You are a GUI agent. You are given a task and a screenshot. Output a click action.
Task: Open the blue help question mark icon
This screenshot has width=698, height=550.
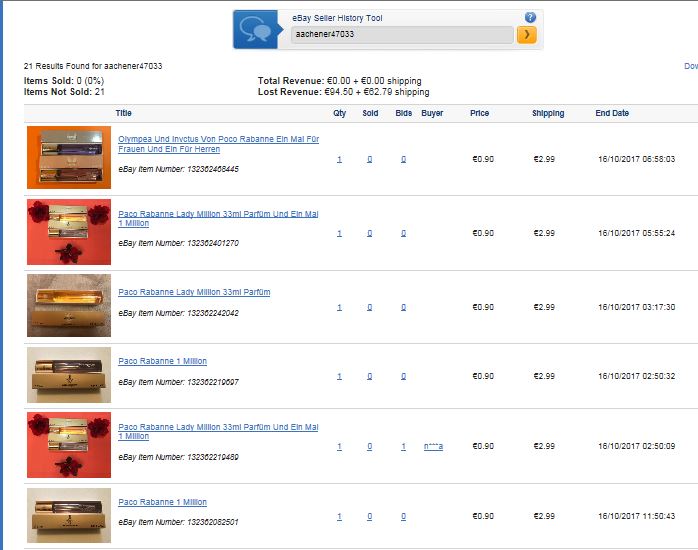coord(530,17)
